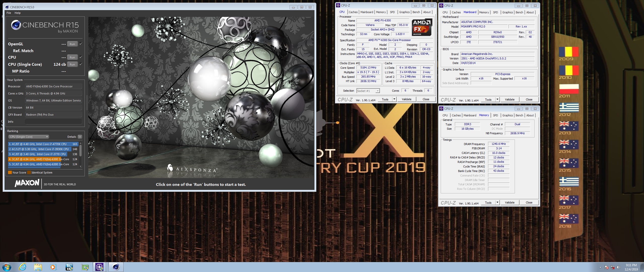Toggle the OpenGL test checkmark
Image resolution: width=644 pixels, height=272 pixels.
[x=81, y=44]
